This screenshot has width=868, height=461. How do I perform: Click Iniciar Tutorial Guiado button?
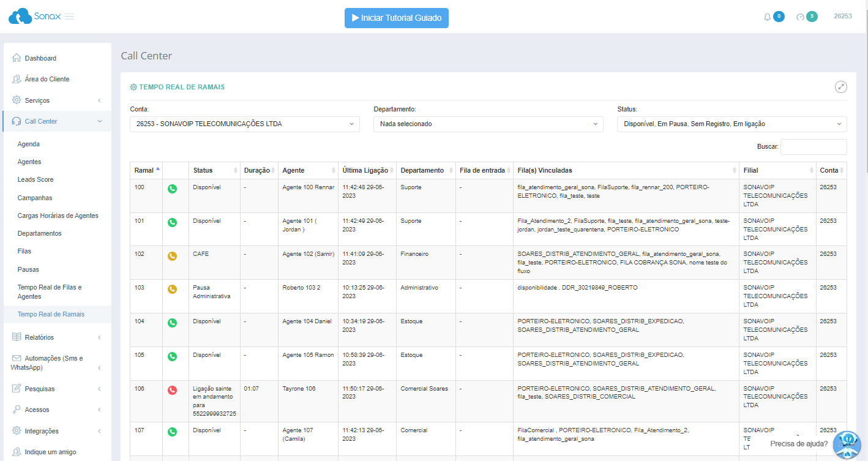pyautogui.click(x=396, y=18)
